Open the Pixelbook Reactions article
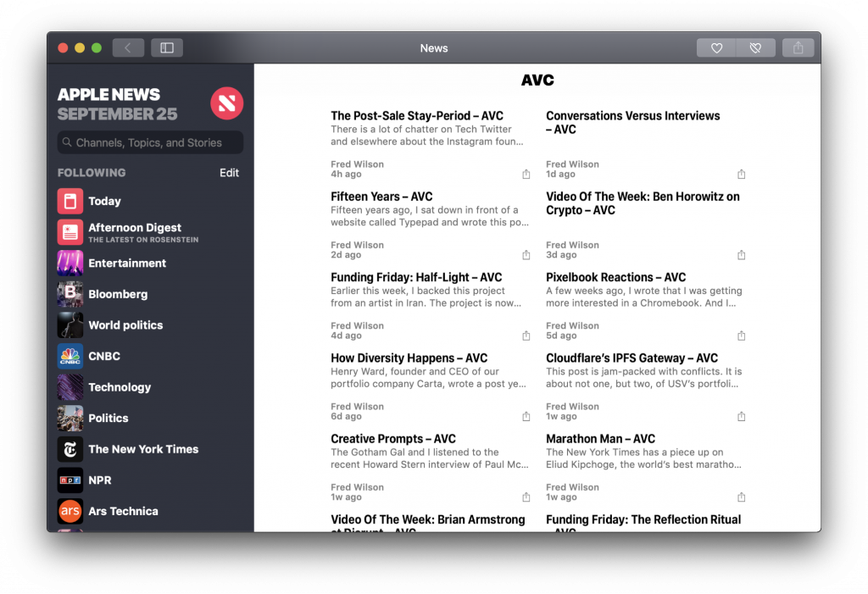Screen dimensions: 868x594 click(615, 277)
